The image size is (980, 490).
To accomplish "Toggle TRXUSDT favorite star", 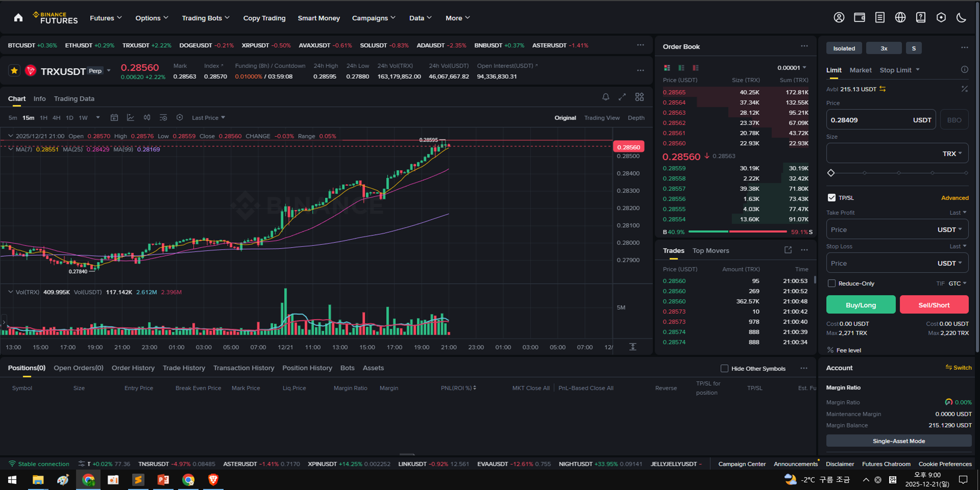I will point(14,71).
